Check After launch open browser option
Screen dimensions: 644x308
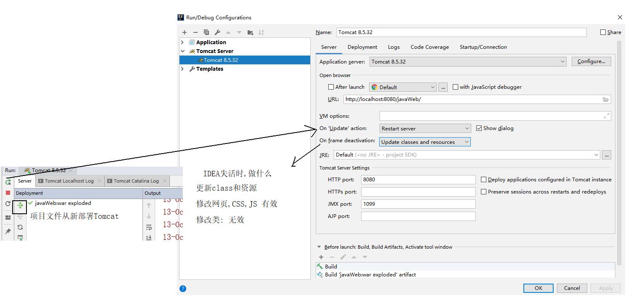(331, 87)
